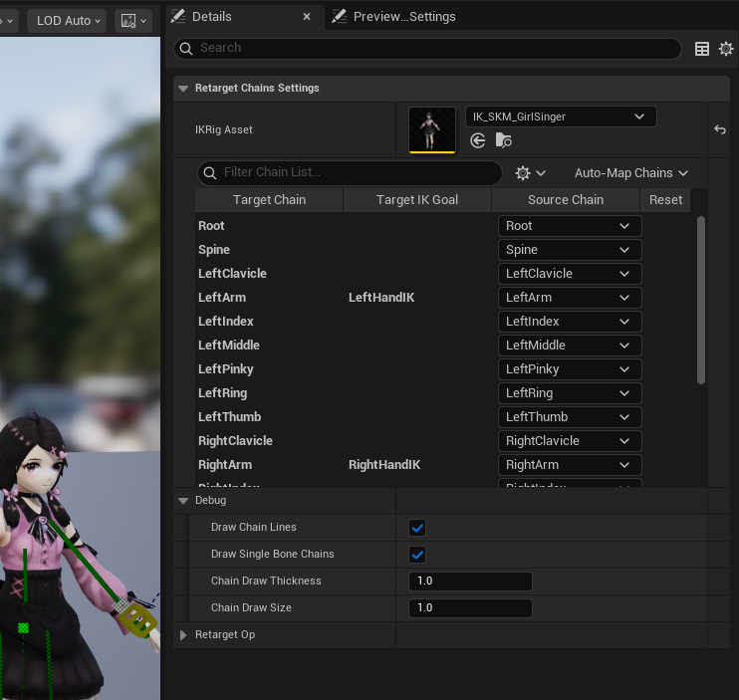
Task: Collapse the Debug section
Action: point(183,500)
